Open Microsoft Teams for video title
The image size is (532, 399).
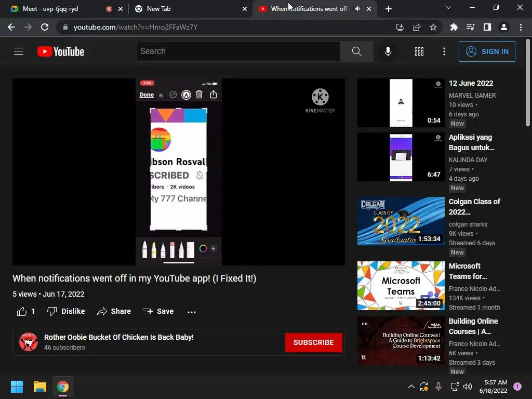click(x=468, y=271)
